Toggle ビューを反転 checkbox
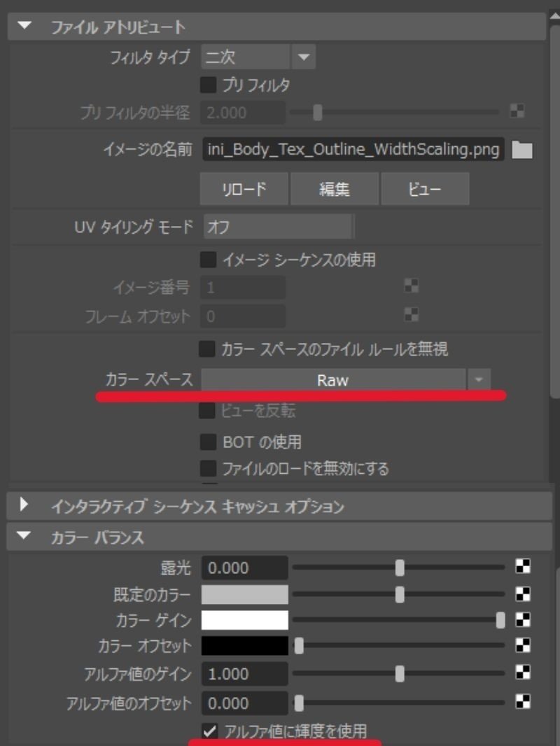This screenshot has width=560, height=746. click(206, 411)
